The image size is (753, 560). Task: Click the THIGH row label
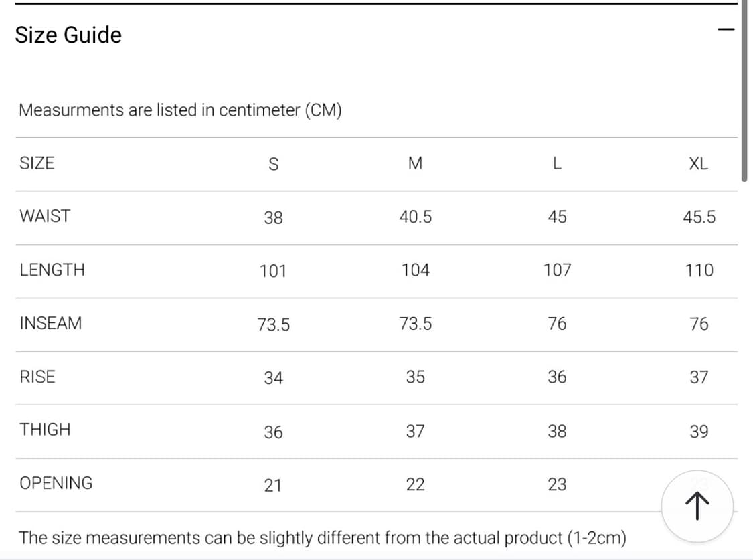[45, 430]
